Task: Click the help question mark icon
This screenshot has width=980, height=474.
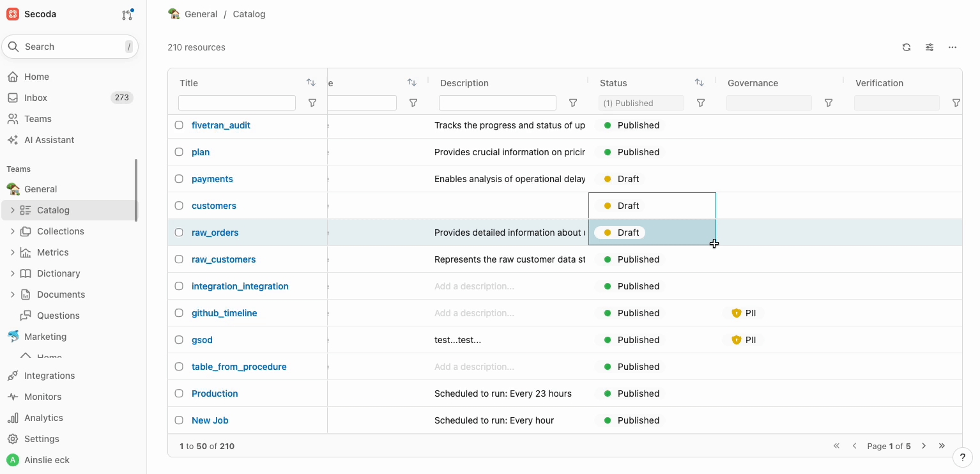Action: click(x=963, y=457)
